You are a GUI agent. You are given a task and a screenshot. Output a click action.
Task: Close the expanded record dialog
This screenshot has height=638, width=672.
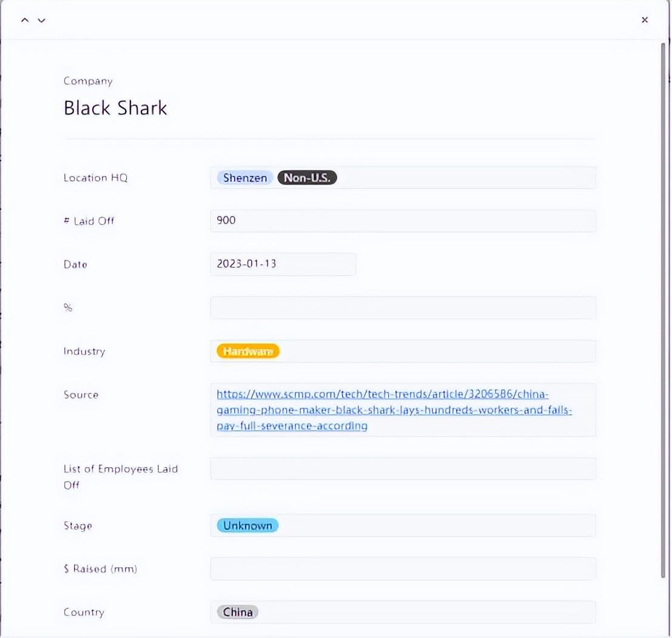click(x=645, y=20)
